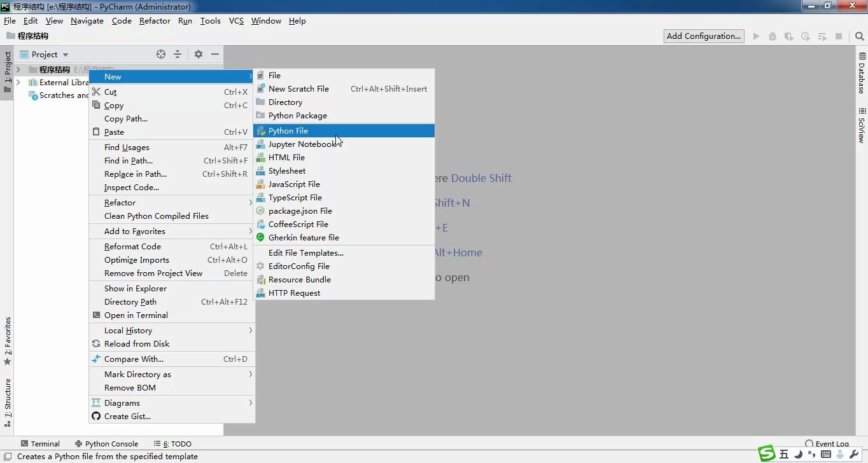
Task: Click the moon icon in IME toolbar
Action: pos(798,454)
